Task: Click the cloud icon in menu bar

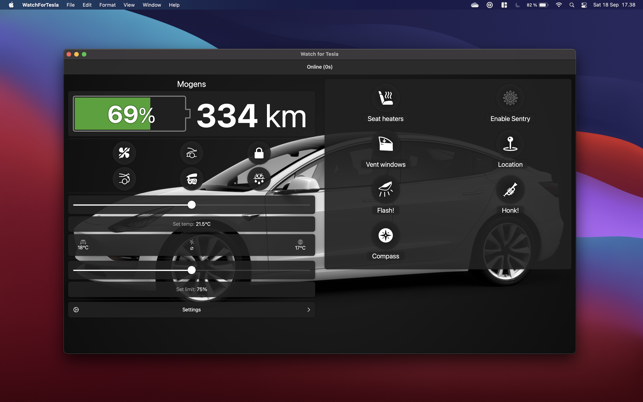Action: [475, 5]
